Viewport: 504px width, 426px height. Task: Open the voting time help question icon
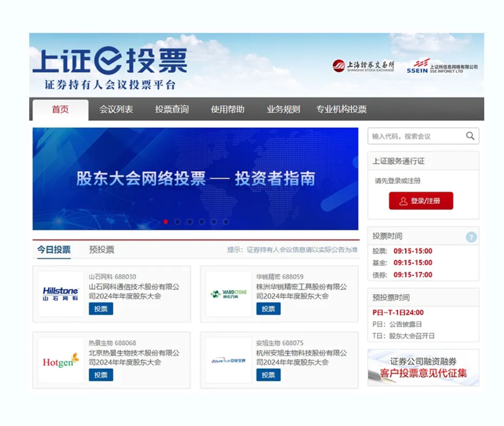(471, 237)
